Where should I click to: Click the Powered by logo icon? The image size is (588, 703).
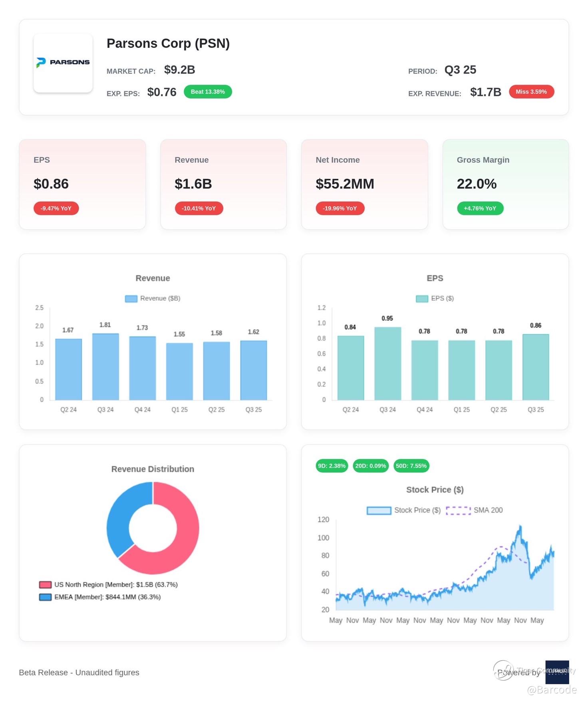[557, 672]
